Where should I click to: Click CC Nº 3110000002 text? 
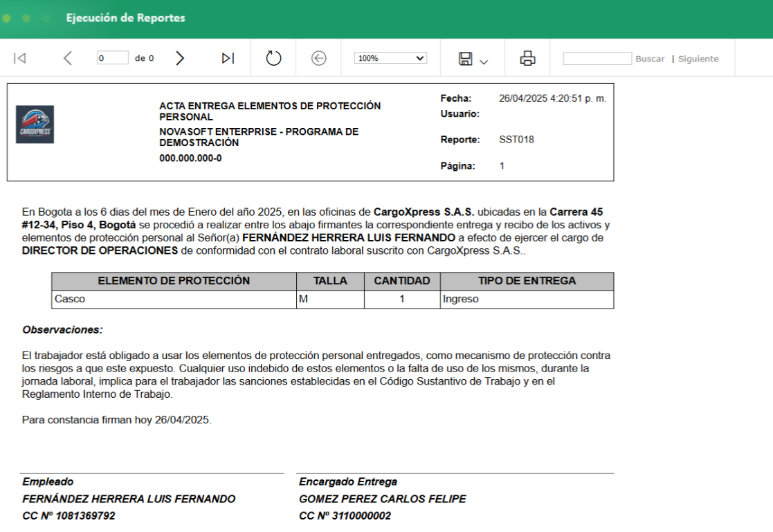pos(345,515)
